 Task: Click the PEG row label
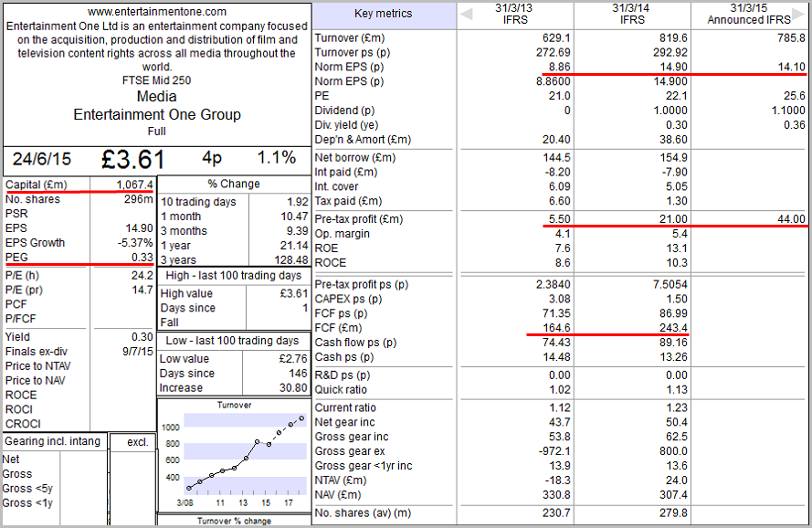click(16, 258)
